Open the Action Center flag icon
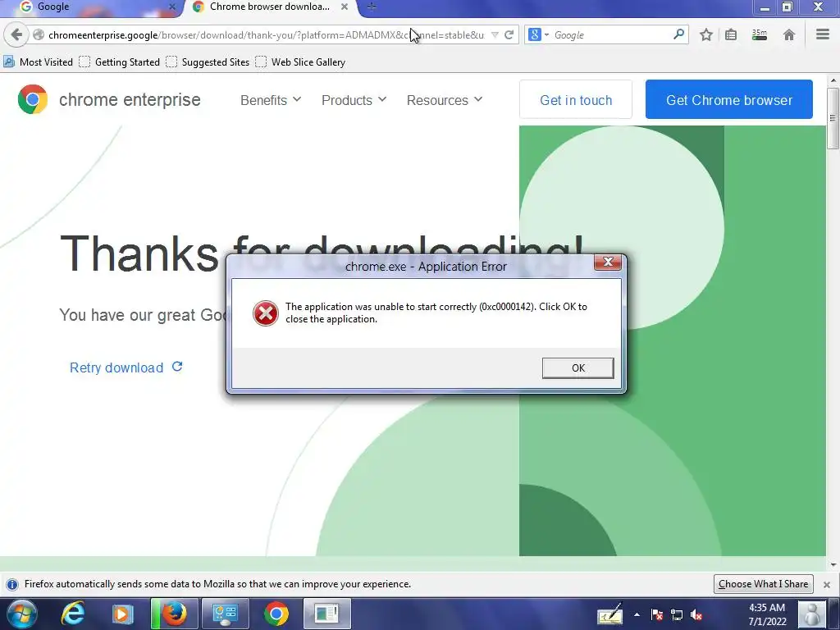The width and height of the screenshot is (840, 630). (657, 615)
